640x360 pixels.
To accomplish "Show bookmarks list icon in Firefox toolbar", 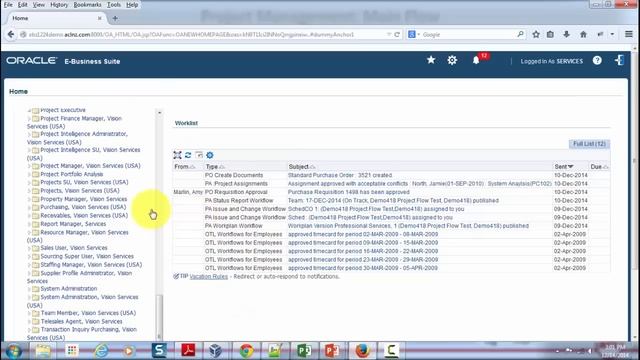I will pyautogui.click(x=550, y=35).
